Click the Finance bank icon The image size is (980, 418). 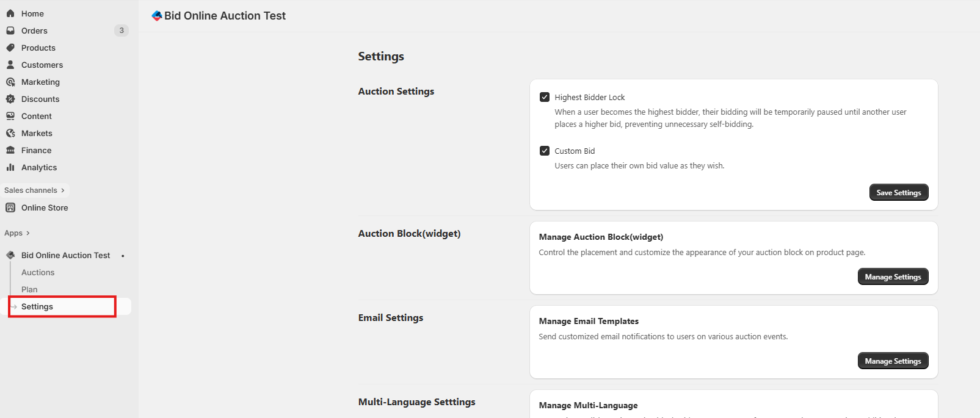click(10, 150)
